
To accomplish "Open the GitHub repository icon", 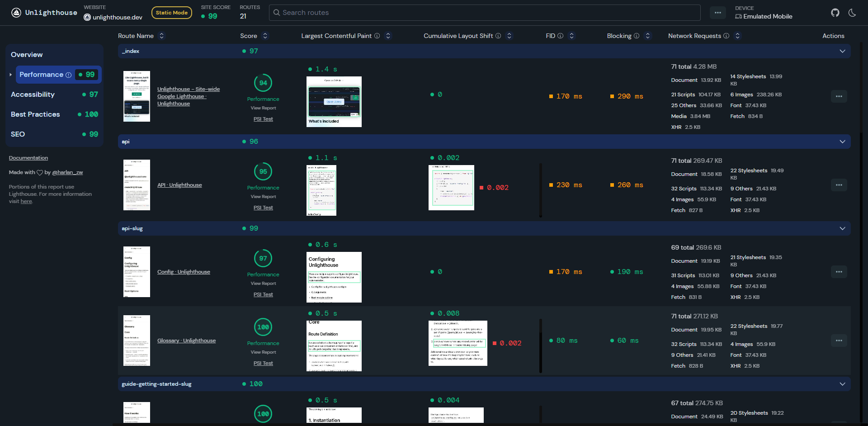I will pos(835,13).
